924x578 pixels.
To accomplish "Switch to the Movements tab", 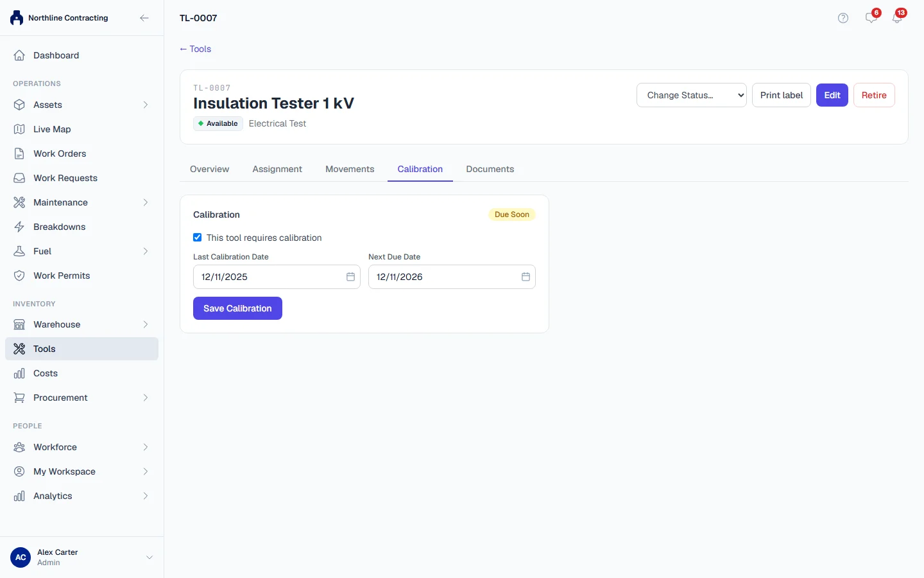I will click(350, 169).
